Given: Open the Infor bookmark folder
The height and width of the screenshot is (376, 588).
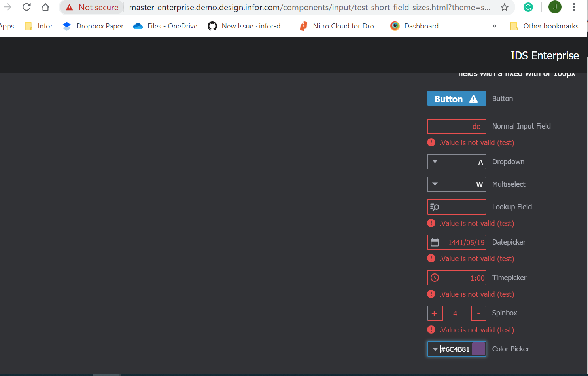Looking at the screenshot, I should click(38, 26).
